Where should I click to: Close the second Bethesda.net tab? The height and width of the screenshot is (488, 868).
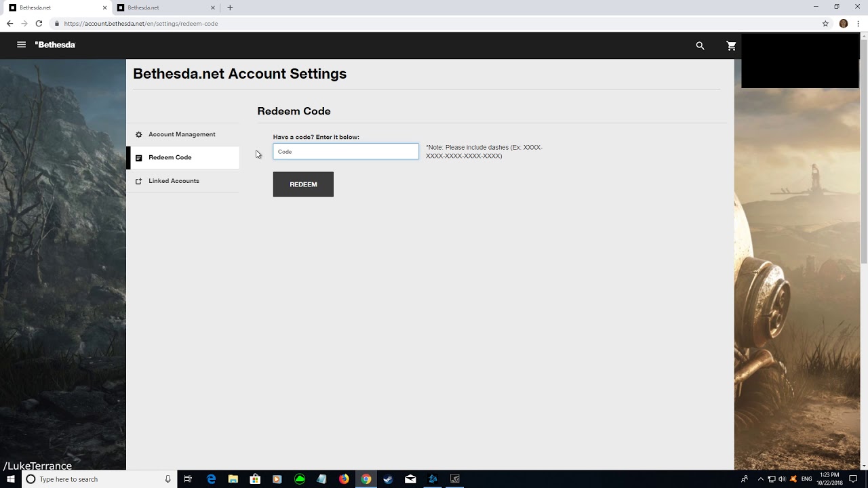(x=213, y=7)
